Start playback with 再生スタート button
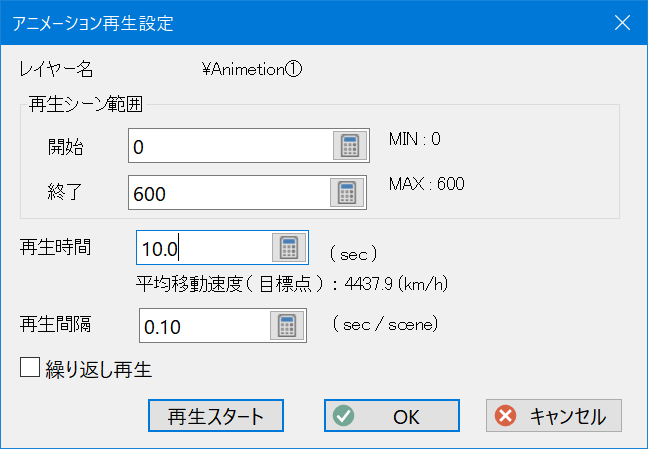Image resolution: width=648 pixels, height=449 pixels. pyautogui.click(x=216, y=416)
